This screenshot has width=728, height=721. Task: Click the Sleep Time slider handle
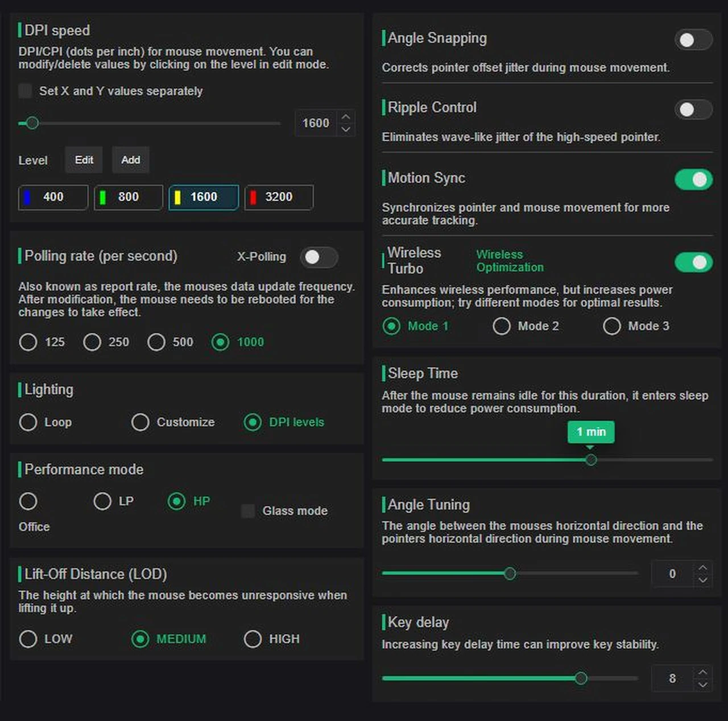coord(591,460)
